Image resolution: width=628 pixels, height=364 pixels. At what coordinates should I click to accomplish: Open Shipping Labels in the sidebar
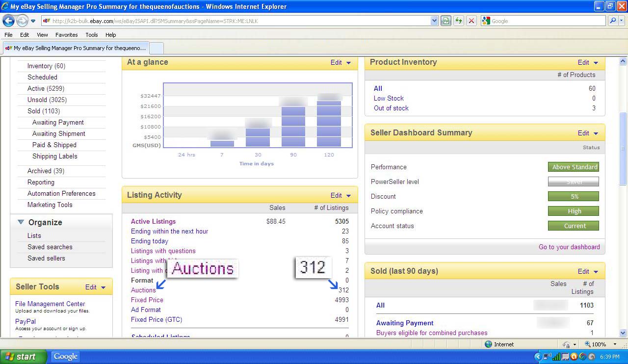tap(55, 156)
